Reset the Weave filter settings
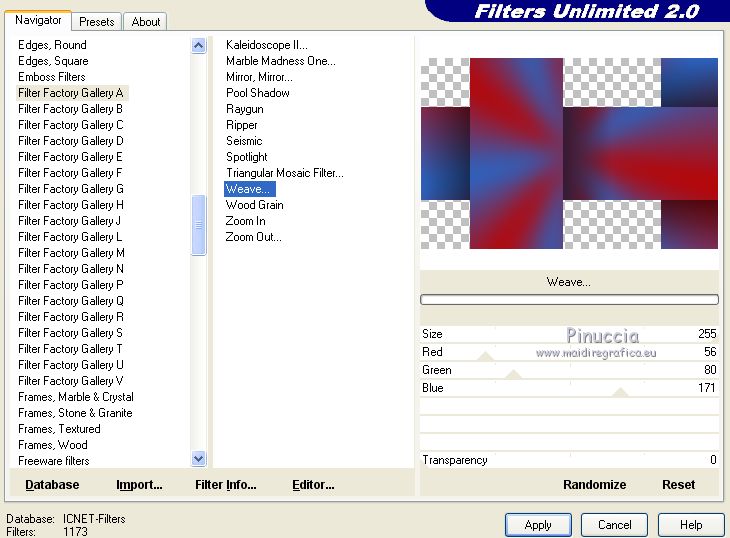Screen dimensions: 730x538 point(678,484)
